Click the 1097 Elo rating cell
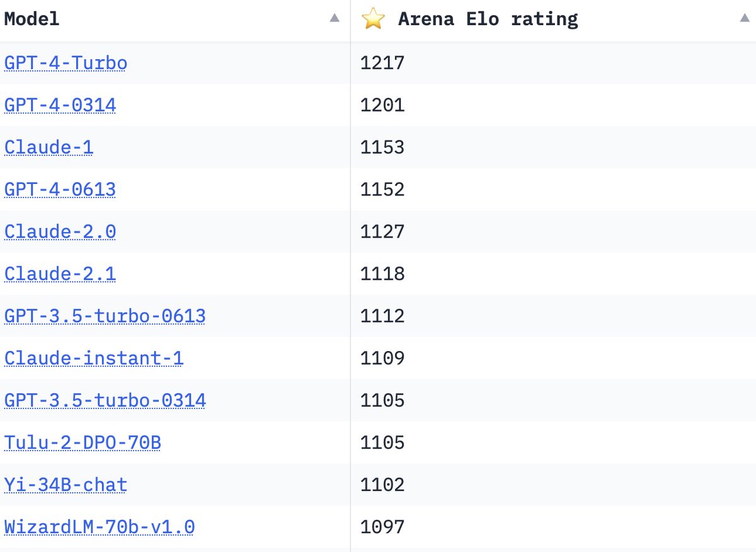 [x=382, y=527]
